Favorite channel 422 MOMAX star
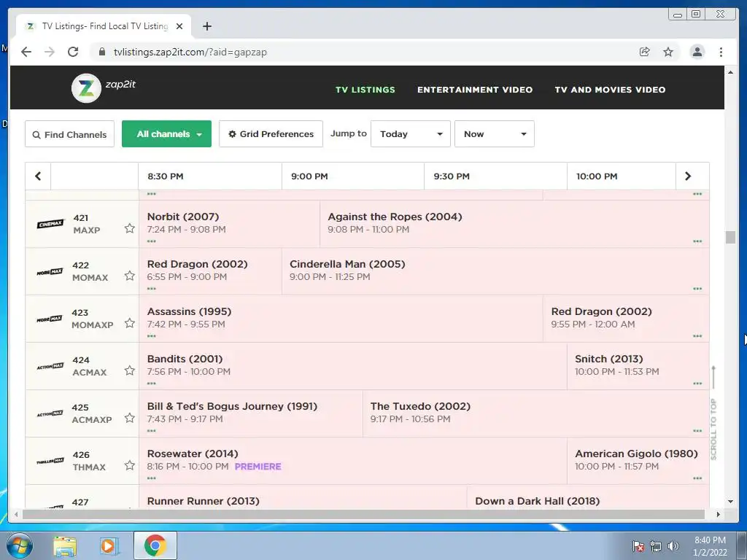Screen dimensions: 747x560 pos(130,276)
